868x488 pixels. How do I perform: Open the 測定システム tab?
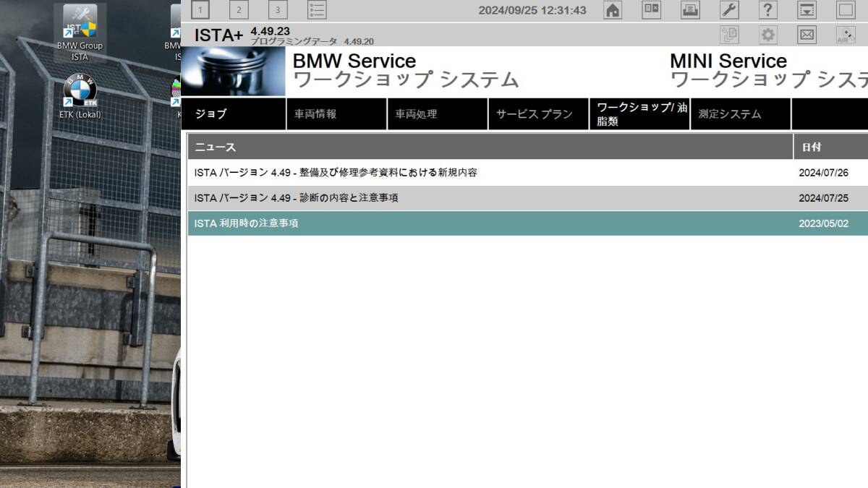pos(740,114)
